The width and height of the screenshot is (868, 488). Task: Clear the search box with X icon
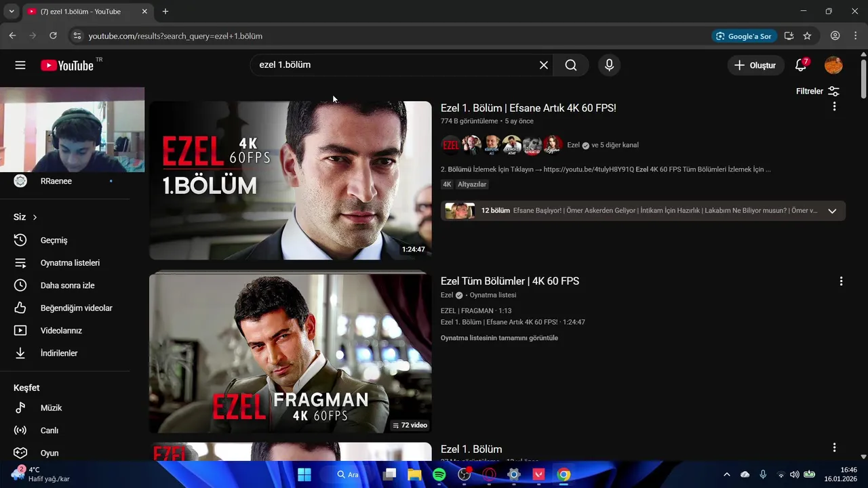click(543, 65)
